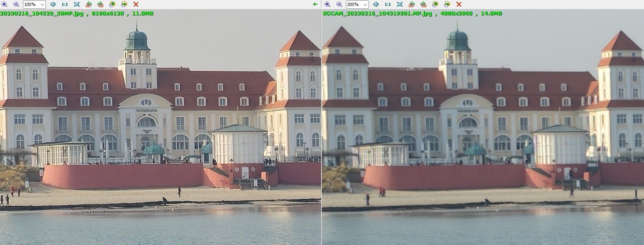Click green left arrow swap button
The height and width of the screenshot is (245, 644).
(x=315, y=4)
